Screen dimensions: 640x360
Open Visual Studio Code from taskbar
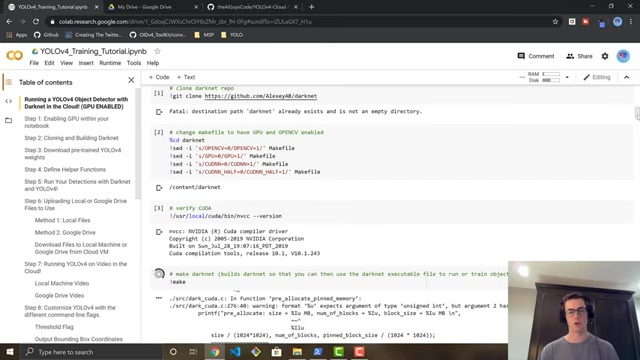[x=235, y=351]
